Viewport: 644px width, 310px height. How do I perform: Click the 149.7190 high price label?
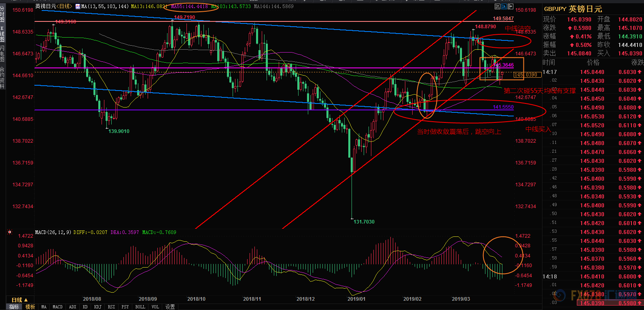(x=184, y=17)
